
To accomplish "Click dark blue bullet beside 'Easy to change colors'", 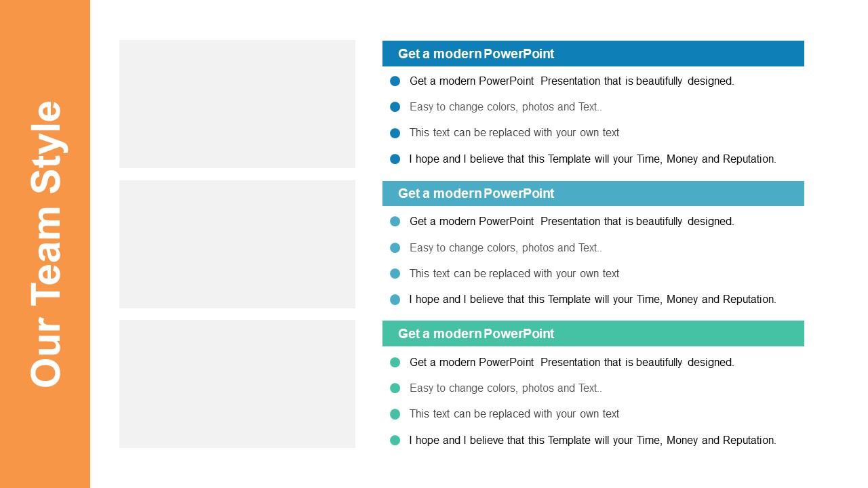I will point(395,107).
